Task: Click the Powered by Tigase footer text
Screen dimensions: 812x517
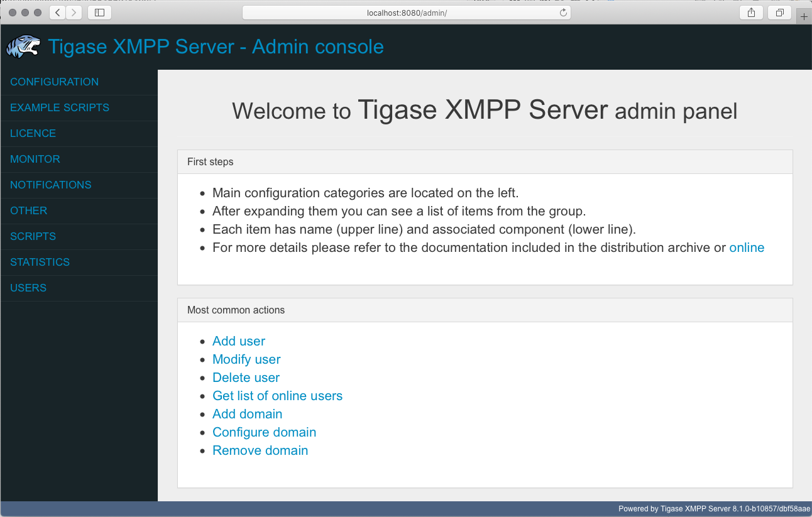Action: (714, 509)
